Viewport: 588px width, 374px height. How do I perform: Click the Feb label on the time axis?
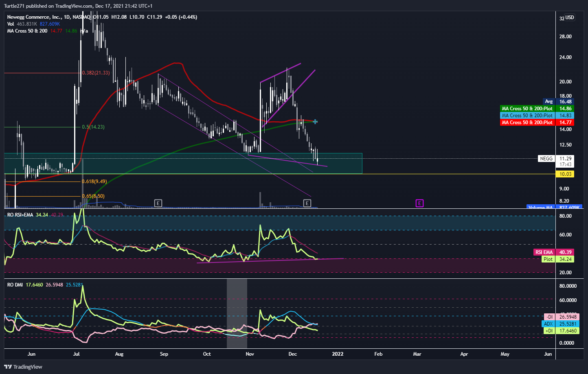378,354
